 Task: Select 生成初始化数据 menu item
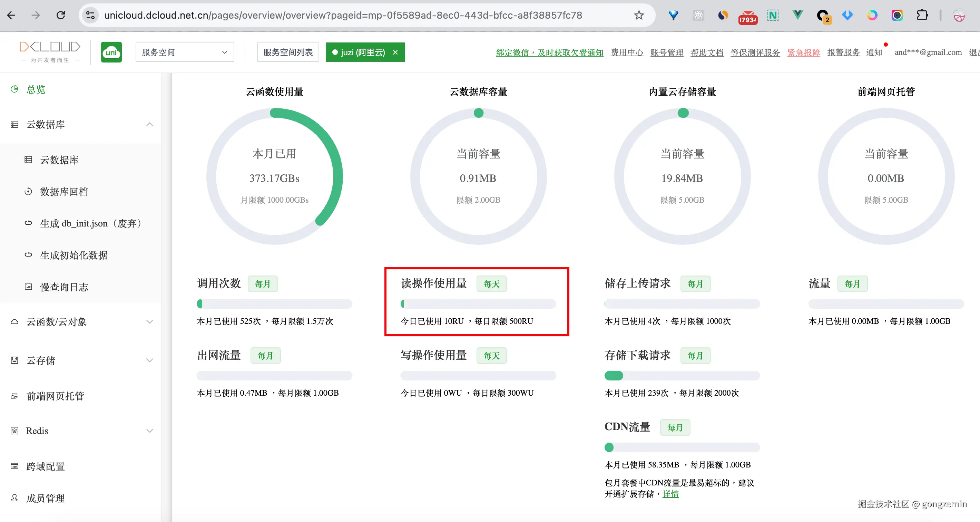pos(74,255)
